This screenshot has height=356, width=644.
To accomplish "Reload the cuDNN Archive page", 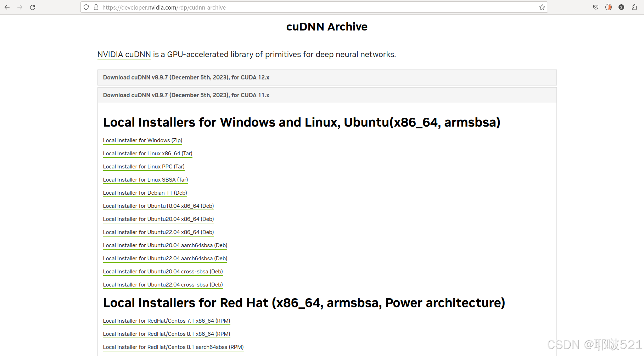I will click(33, 7).
